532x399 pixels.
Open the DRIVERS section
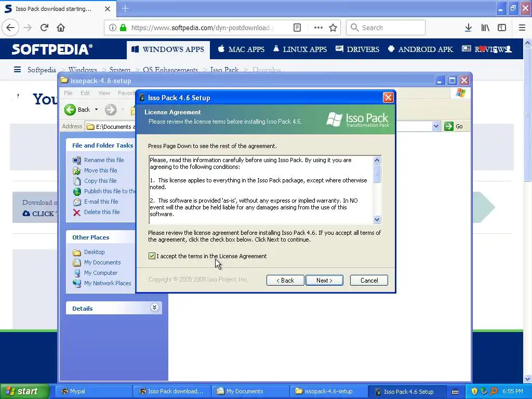pyautogui.click(x=357, y=49)
